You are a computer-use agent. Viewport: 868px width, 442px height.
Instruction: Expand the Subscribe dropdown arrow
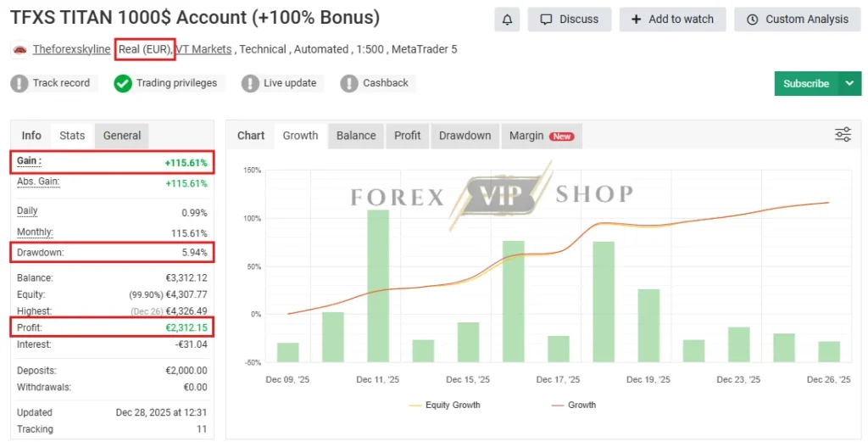[x=849, y=84]
